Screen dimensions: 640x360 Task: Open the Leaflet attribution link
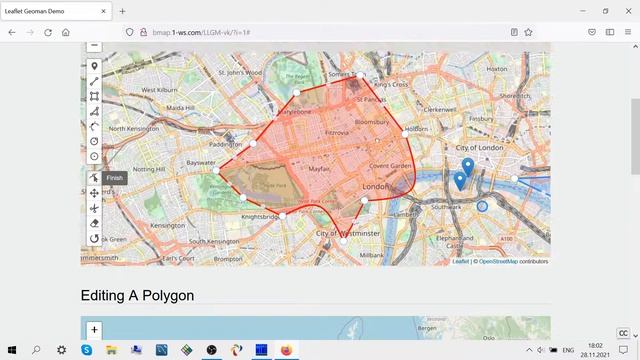pyautogui.click(x=460, y=261)
